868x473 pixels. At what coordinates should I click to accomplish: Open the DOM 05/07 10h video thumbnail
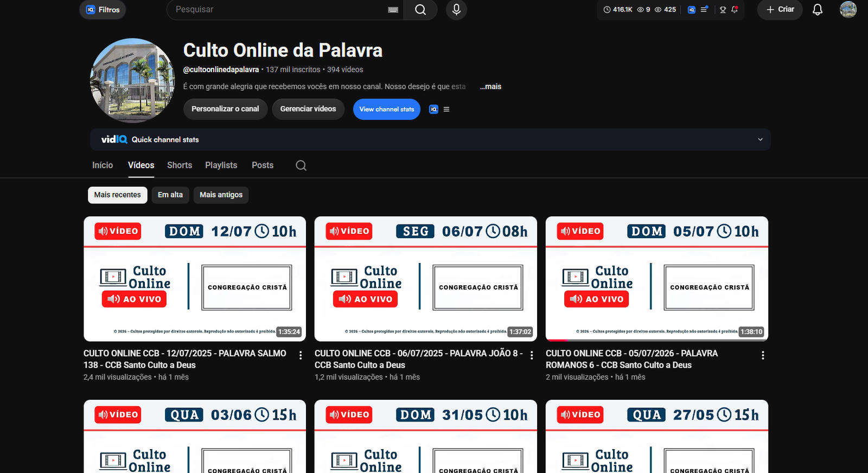point(657,279)
